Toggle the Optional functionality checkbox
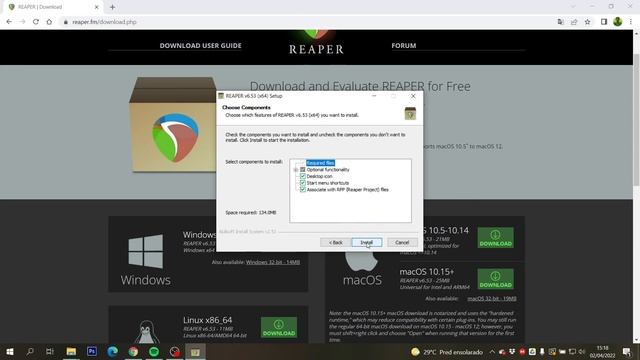Image resolution: width=640 pixels, height=360 pixels. pyautogui.click(x=303, y=169)
